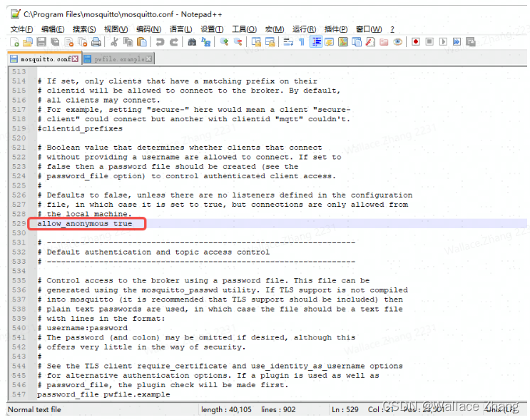Open the 运行(R) menu
530x420 pixels.
coord(304,29)
